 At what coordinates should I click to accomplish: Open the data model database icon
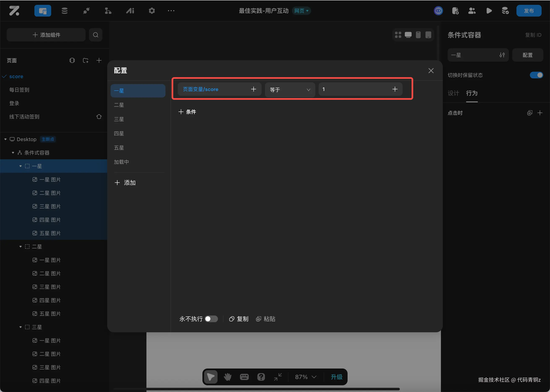[x=64, y=11]
